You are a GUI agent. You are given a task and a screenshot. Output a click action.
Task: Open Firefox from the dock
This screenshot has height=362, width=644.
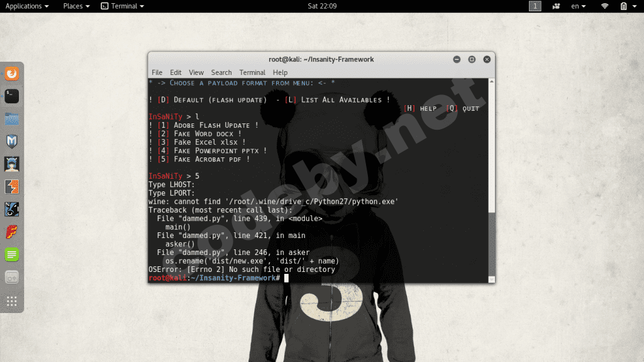click(11, 74)
